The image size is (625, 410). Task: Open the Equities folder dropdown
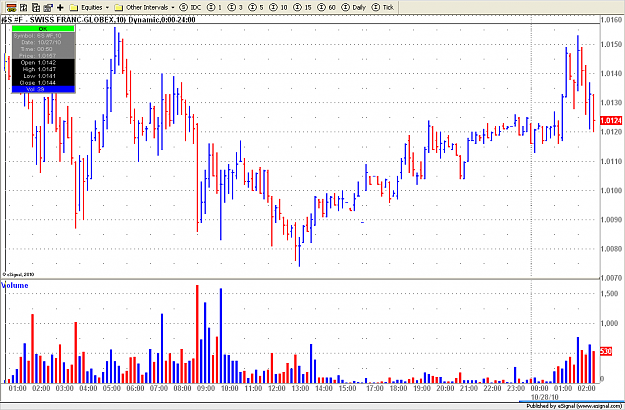coord(89,7)
